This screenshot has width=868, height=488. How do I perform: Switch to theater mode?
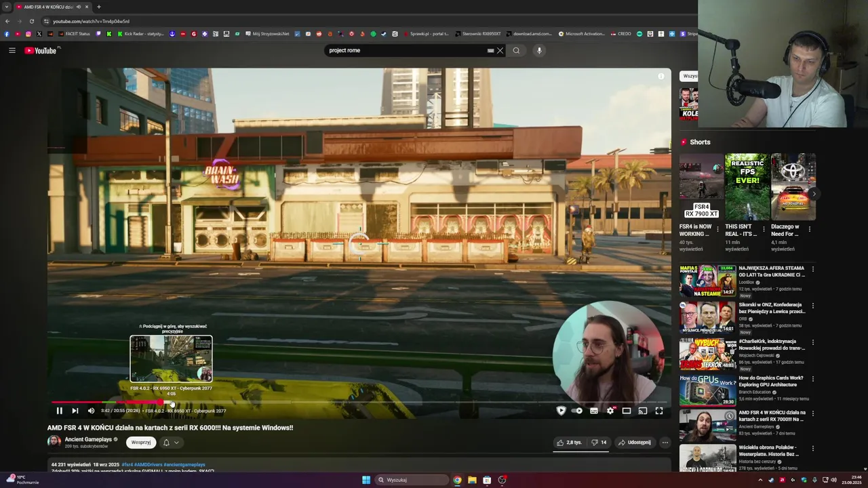click(x=627, y=411)
